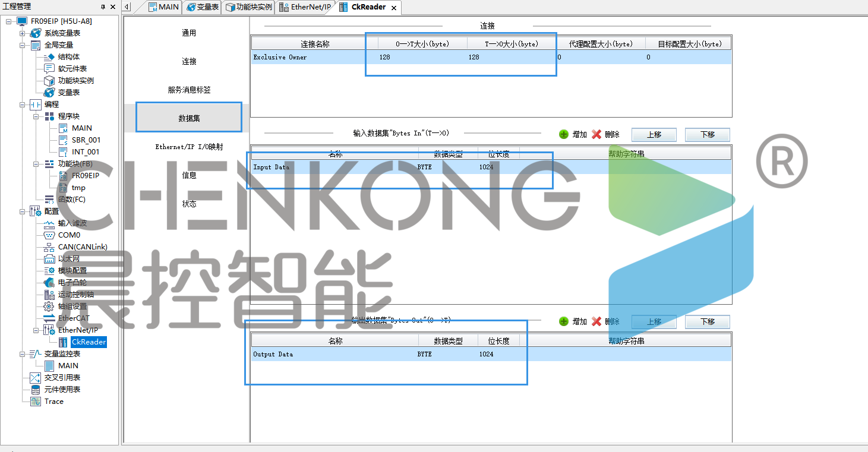The width and height of the screenshot is (868, 452).
Task: Collapse the FR09EIP [H5U-A8] root node
Action: tap(9, 21)
